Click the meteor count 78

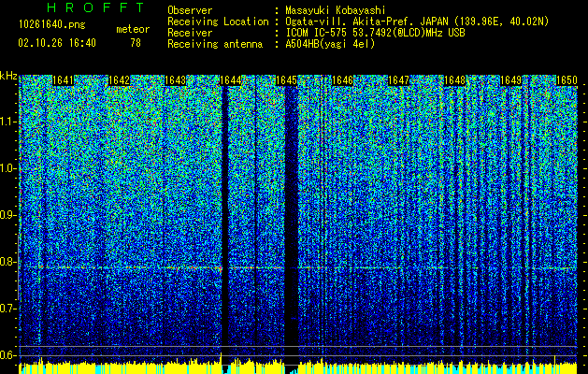136,43
